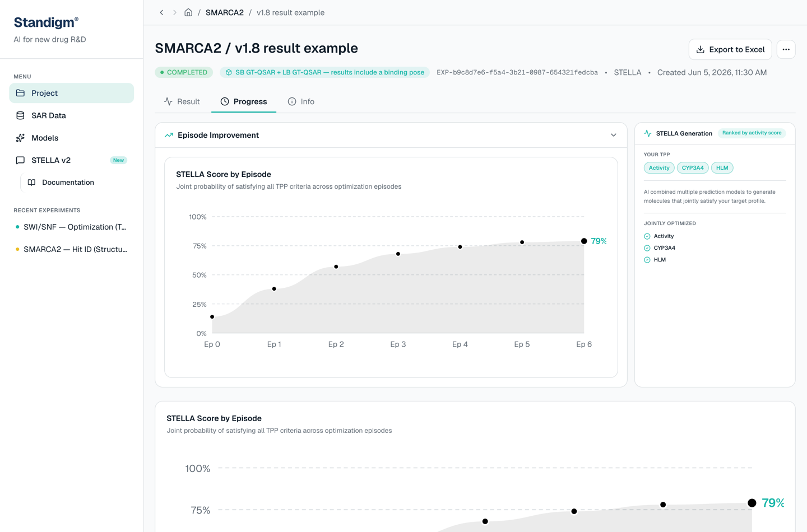
Task: Click the forward navigation arrow
Action: pos(175,12)
